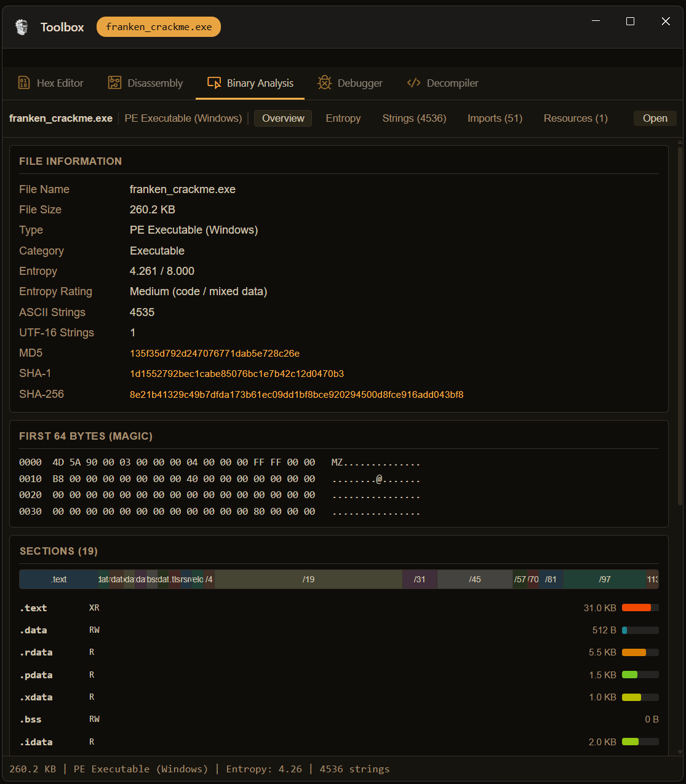This screenshot has height=784, width=686.
Task: Click the Open button
Action: click(x=655, y=118)
